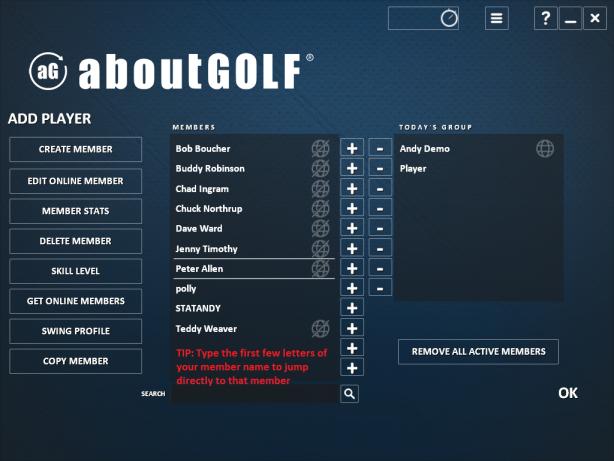Click offline globe icon for Chad Ingram
The width and height of the screenshot is (614, 461).
tap(320, 188)
